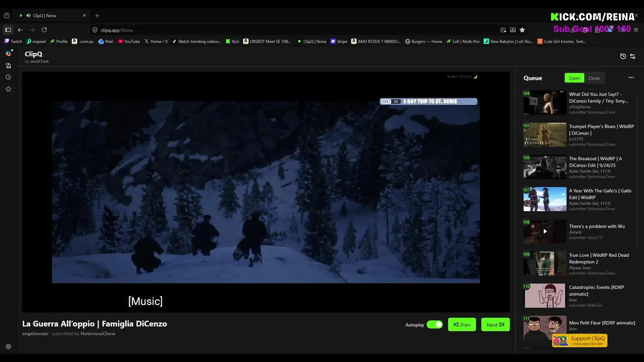
Task: Set the queue to Open
Action: (x=575, y=78)
